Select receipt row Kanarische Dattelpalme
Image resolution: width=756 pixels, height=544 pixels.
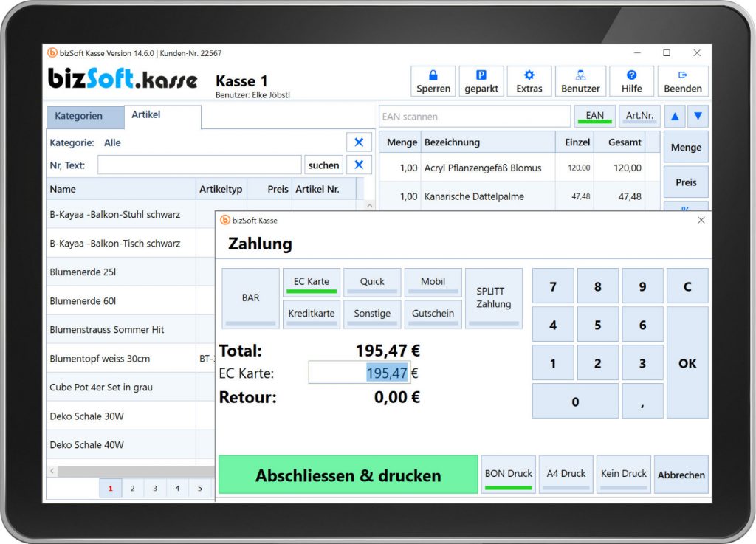(520, 196)
